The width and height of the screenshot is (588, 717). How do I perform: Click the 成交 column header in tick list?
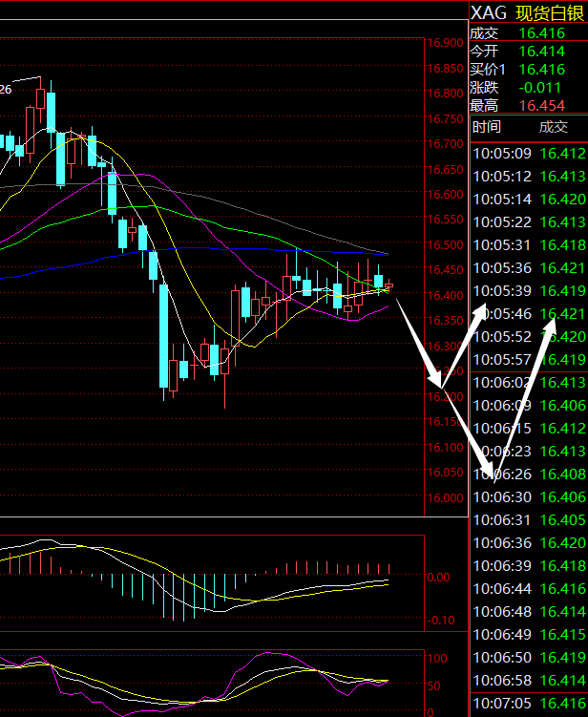pos(553,127)
